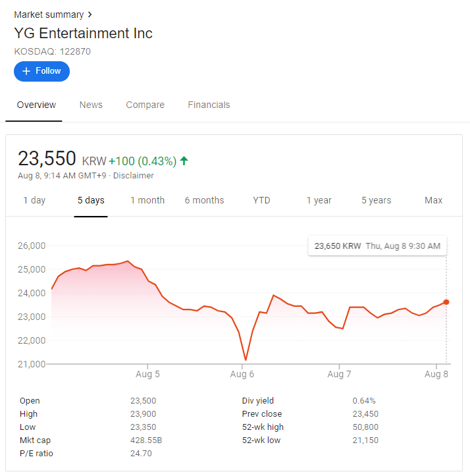
Task: Click the Market summary chevron arrow
Action: coord(90,14)
